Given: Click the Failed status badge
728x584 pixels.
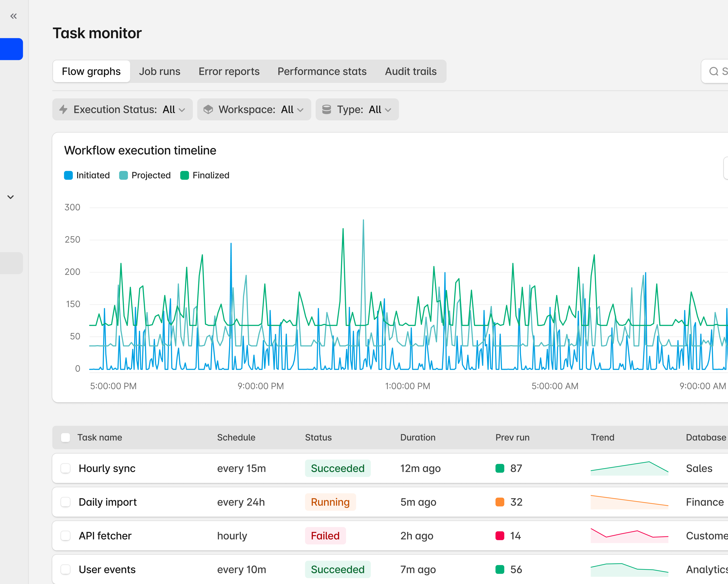Looking at the screenshot, I should pyautogui.click(x=325, y=536).
